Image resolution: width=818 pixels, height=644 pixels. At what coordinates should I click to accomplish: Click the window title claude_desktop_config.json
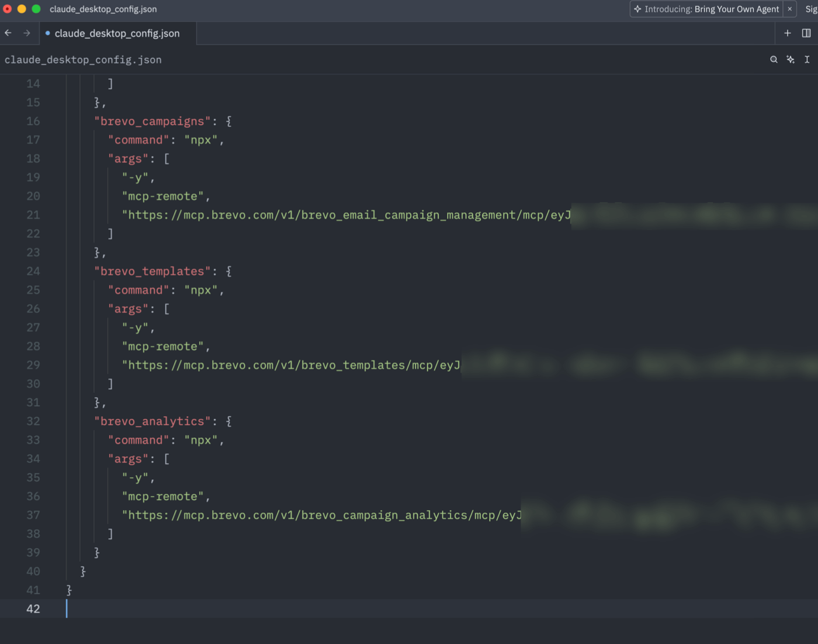pyautogui.click(x=103, y=9)
